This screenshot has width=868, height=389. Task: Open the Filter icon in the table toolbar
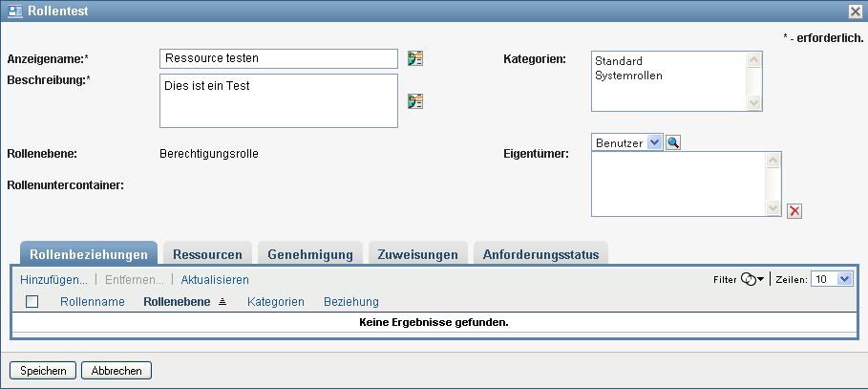tap(752, 279)
